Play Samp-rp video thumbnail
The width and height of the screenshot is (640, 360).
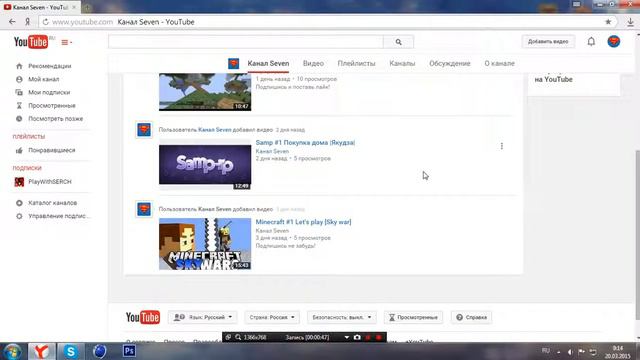tap(205, 165)
